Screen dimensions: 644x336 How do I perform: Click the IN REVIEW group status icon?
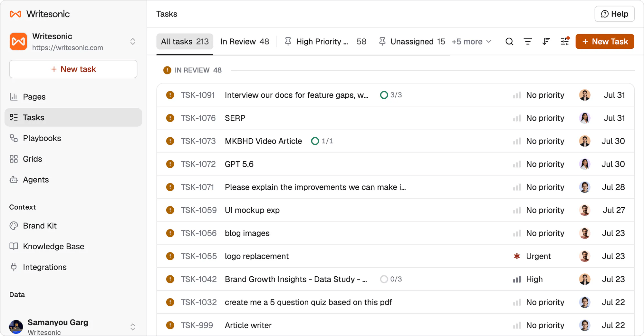coord(167,70)
